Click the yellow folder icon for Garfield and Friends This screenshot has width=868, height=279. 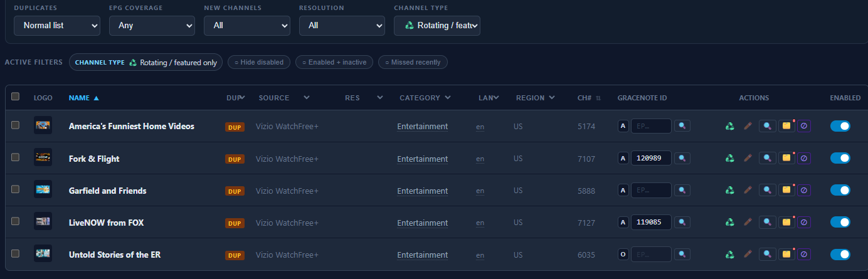(x=786, y=190)
